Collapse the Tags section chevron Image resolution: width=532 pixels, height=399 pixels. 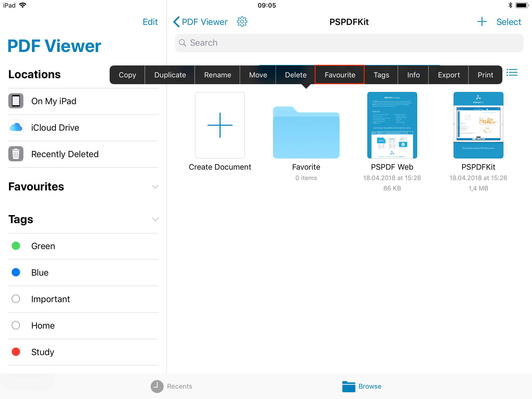click(x=155, y=220)
